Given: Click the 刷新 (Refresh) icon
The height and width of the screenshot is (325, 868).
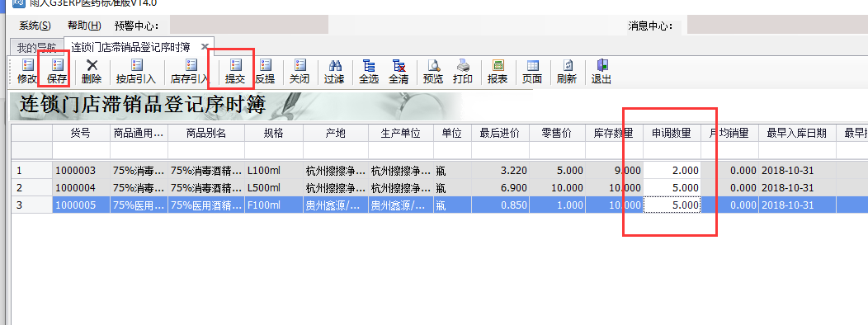Looking at the screenshot, I should [567, 72].
